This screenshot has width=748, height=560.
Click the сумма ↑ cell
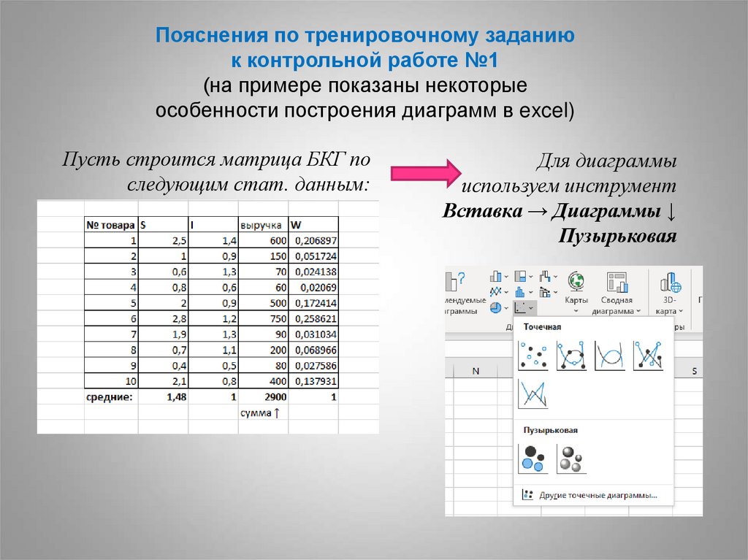[x=263, y=413]
